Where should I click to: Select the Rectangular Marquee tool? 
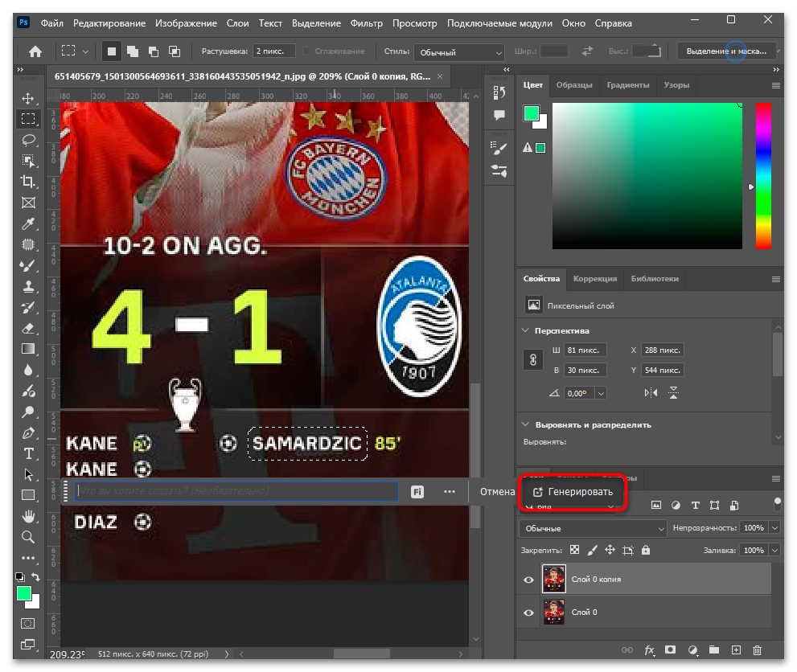(28, 118)
